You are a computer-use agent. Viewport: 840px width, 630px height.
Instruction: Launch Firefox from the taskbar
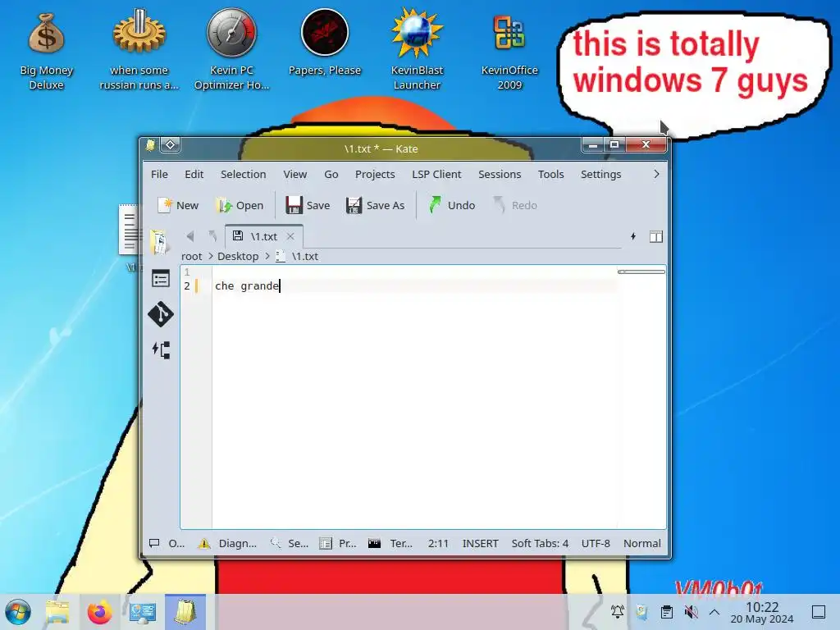coord(99,612)
